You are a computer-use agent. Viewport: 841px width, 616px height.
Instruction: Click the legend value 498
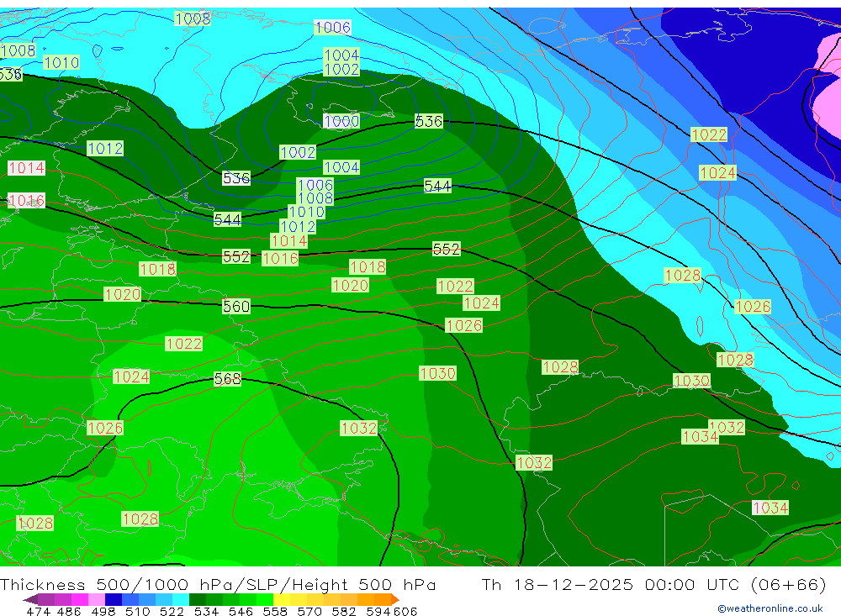click(x=103, y=611)
